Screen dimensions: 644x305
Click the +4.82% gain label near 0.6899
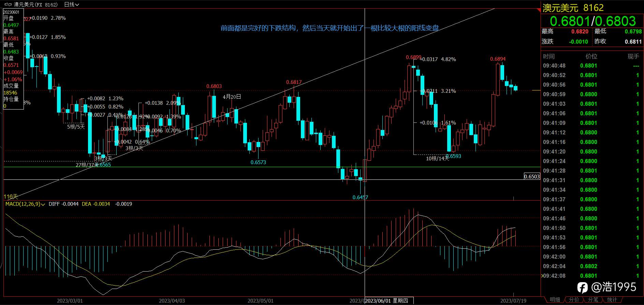(449, 59)
